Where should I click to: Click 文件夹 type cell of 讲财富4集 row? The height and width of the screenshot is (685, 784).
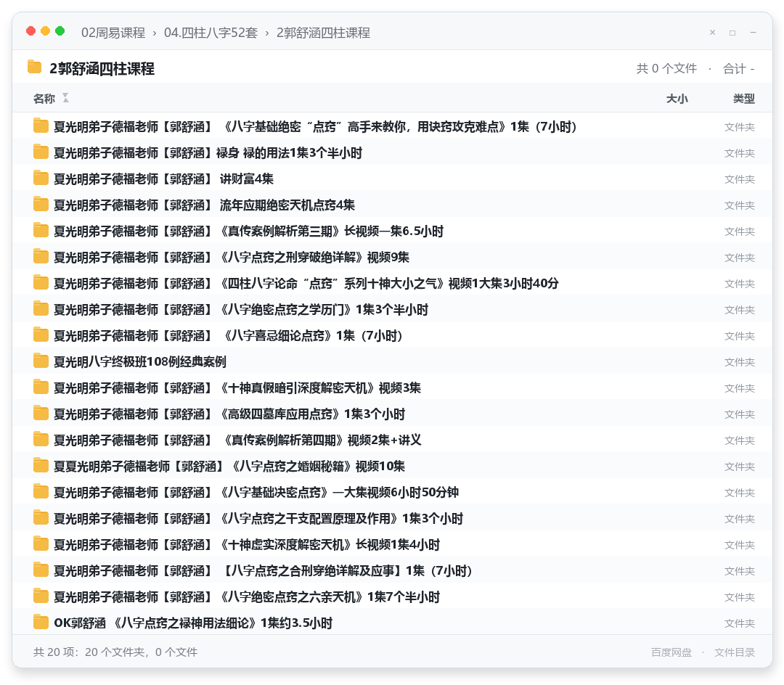(x=740, y=179)
